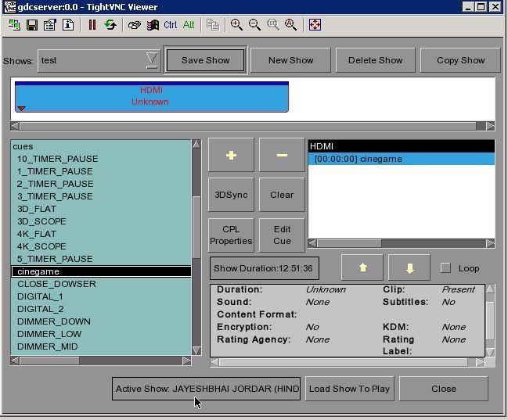
Task: Select the [00:00:00] cinegame playlist entry
Action: [402, 159]
